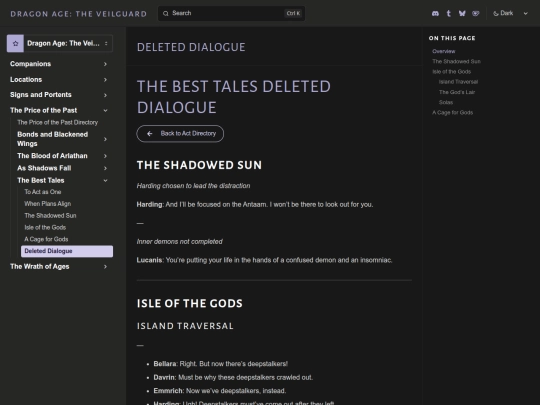
Task: Expand Bonds and Blackened Wings chevron
Action: [105, 139]
